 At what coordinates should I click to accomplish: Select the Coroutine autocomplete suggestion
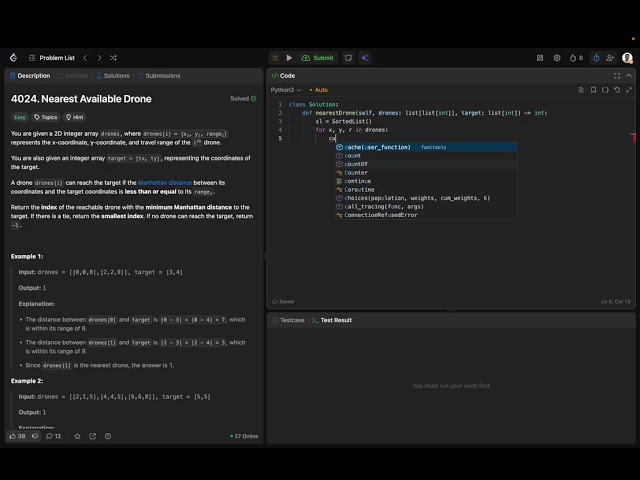[x=426, y=189]
